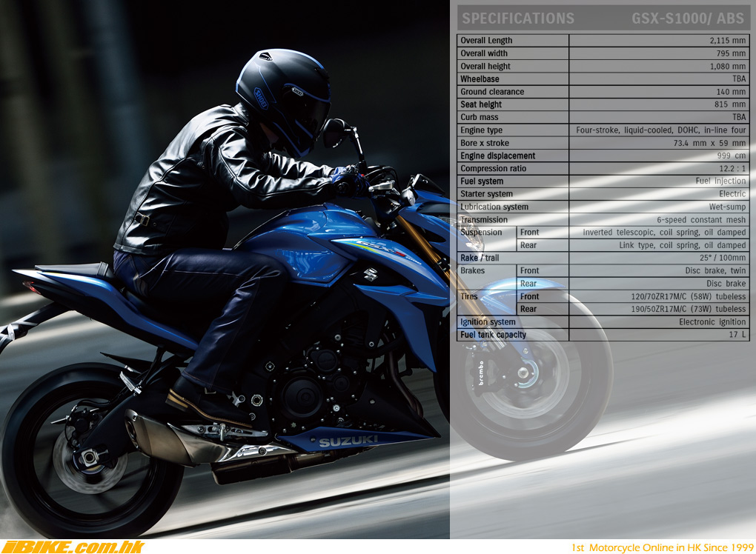Click the 140 mm value
The width and height of the screenshot is (756, 554).
click(731, 92)
